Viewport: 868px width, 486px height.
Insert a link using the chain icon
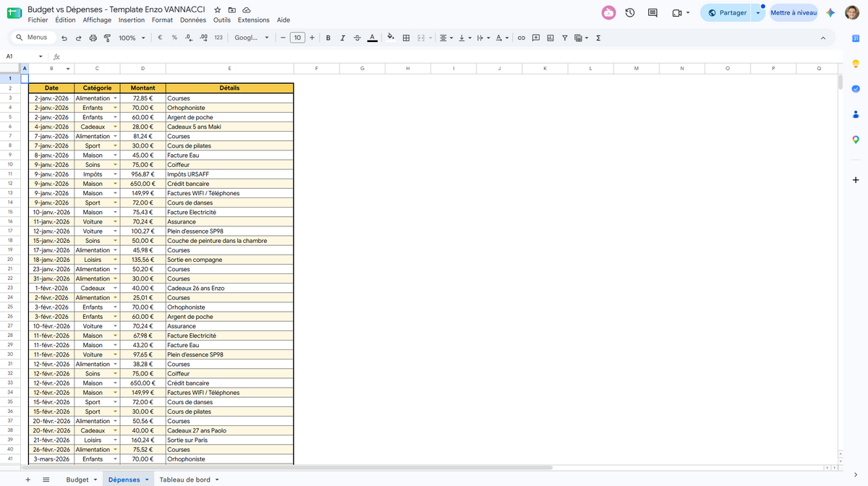(x=521, y=38)
